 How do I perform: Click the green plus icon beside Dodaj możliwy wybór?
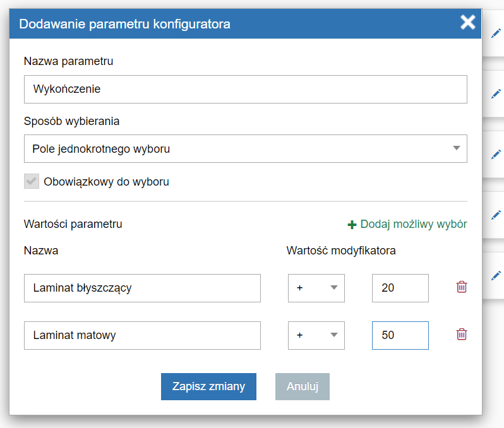tap(352, 225)
